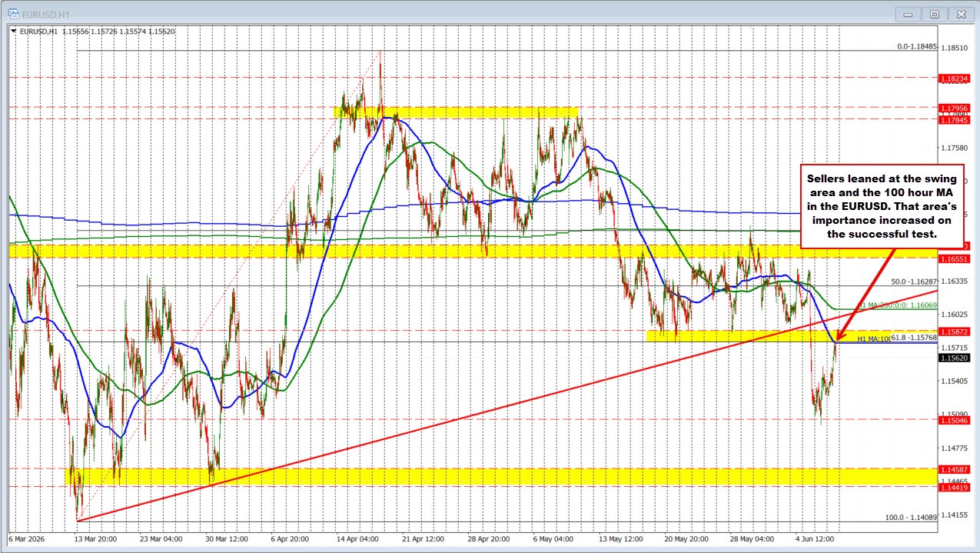Viewport: 980px width, 553px height.
Task: Select the red 1.16551 price level label
Action: pyautogui.click(x=954, y=259)
